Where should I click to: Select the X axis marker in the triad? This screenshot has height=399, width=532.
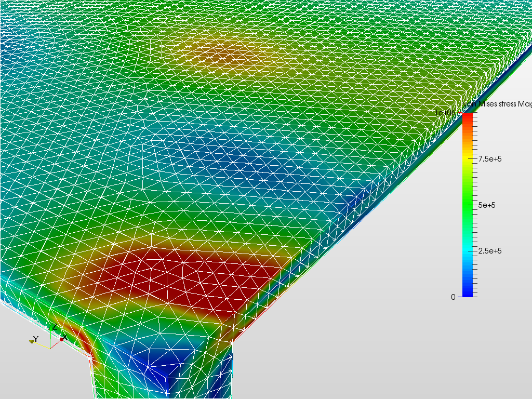pos(62,339)
